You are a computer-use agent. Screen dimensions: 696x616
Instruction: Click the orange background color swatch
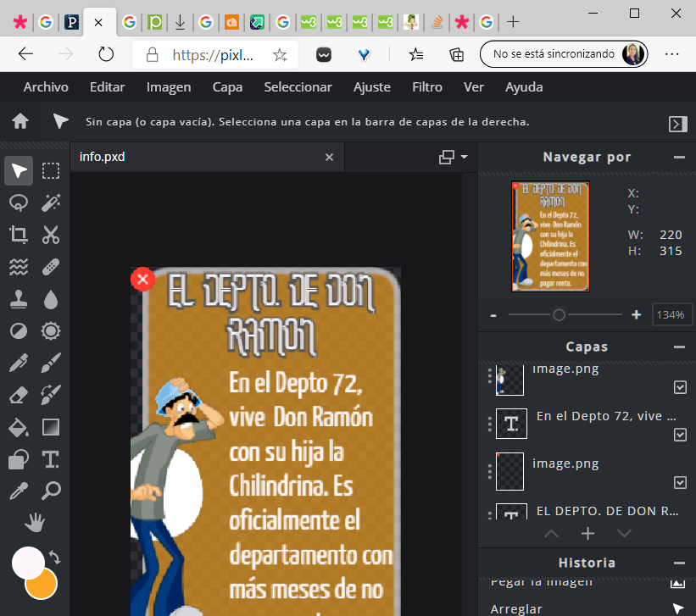pyautogui.click(x=41, y=583)
